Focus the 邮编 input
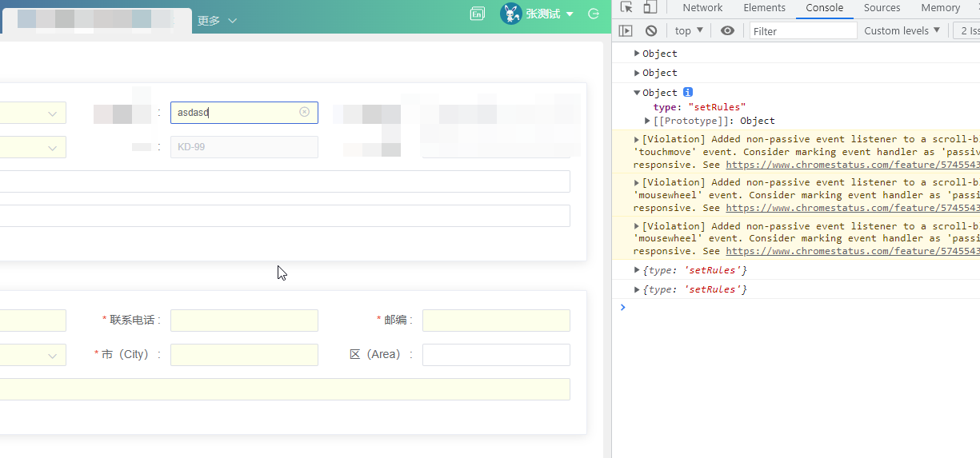 (x=496, y=321)
